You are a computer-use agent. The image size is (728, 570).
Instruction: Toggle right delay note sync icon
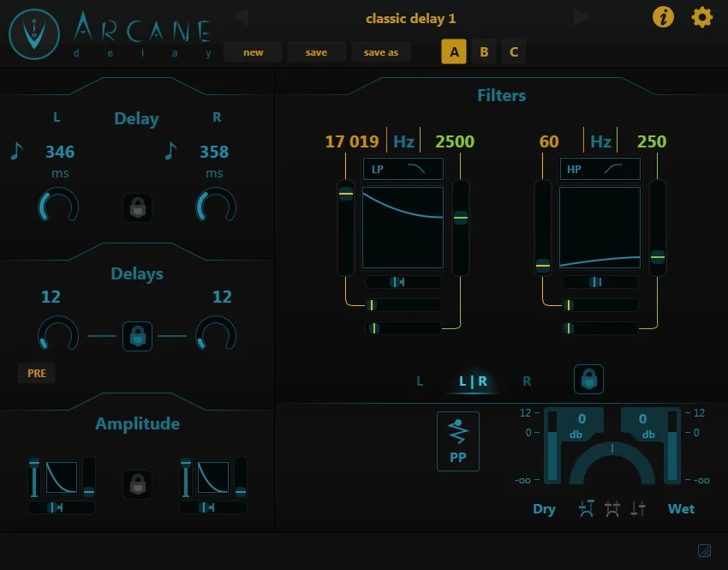[170, 151]
